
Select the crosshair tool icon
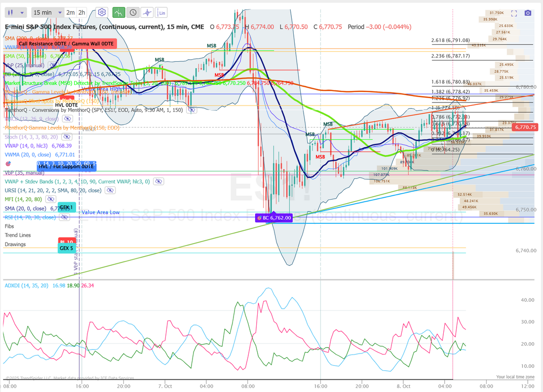tap(147, 12)
